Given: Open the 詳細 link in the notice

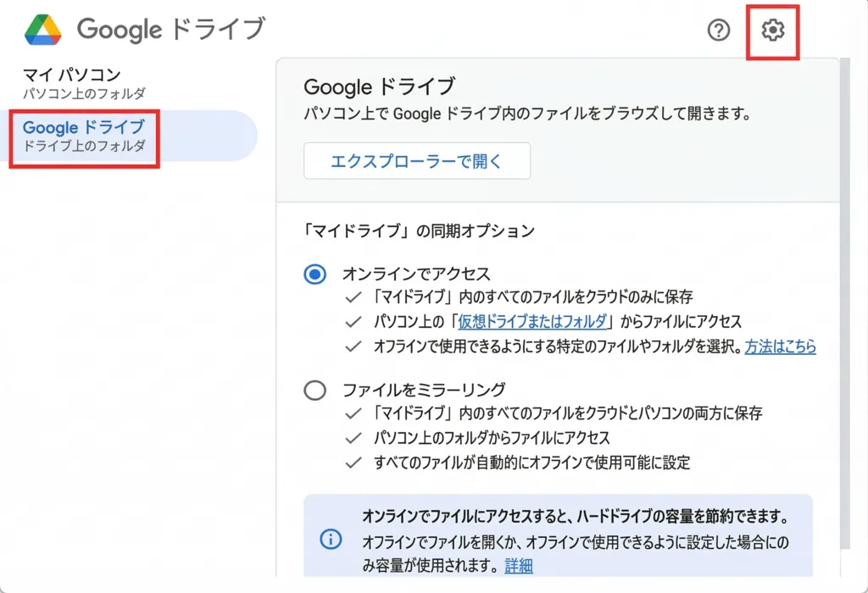Looking at the screenshot, I should click(x=519, y=565).
